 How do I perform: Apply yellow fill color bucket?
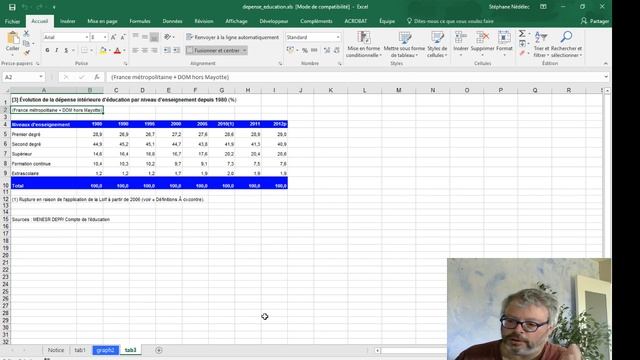click(103, 50)
